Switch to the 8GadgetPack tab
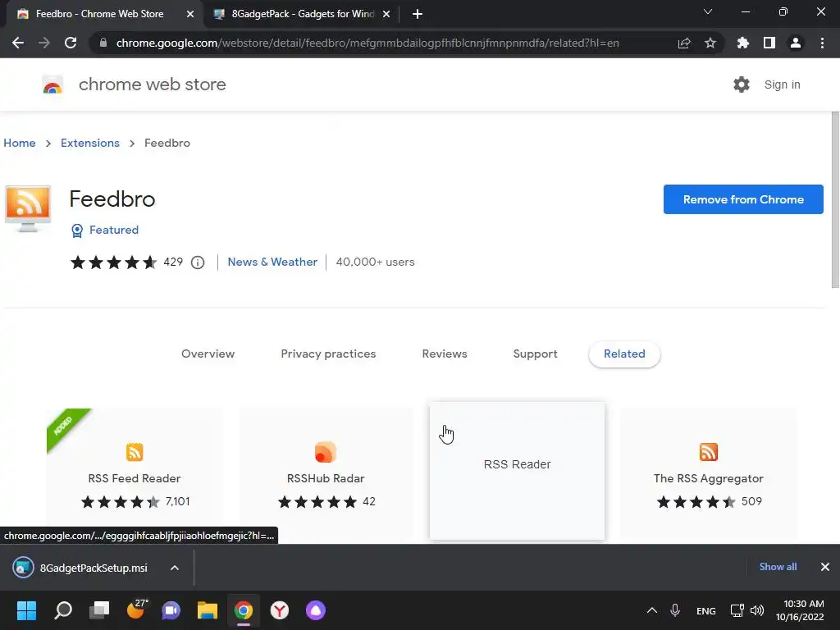The width and height of the screenshot is (840, 630). (302, 14)
